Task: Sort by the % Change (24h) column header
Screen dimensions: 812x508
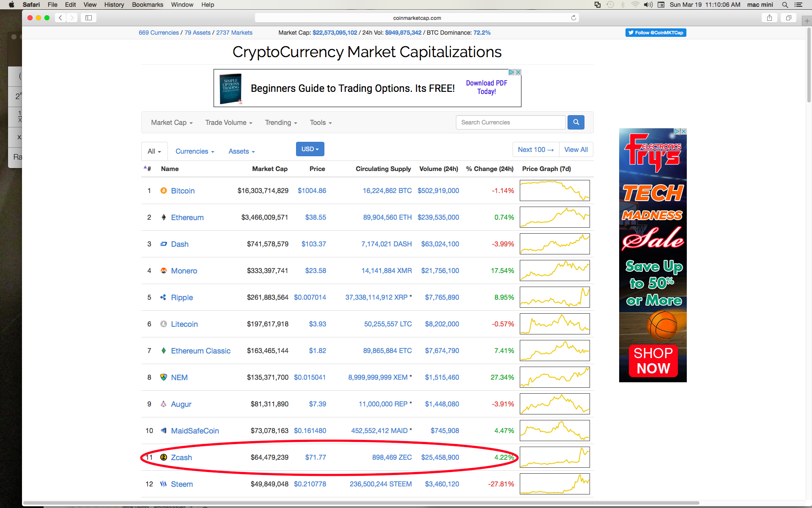Action: [x=490, y=168]
